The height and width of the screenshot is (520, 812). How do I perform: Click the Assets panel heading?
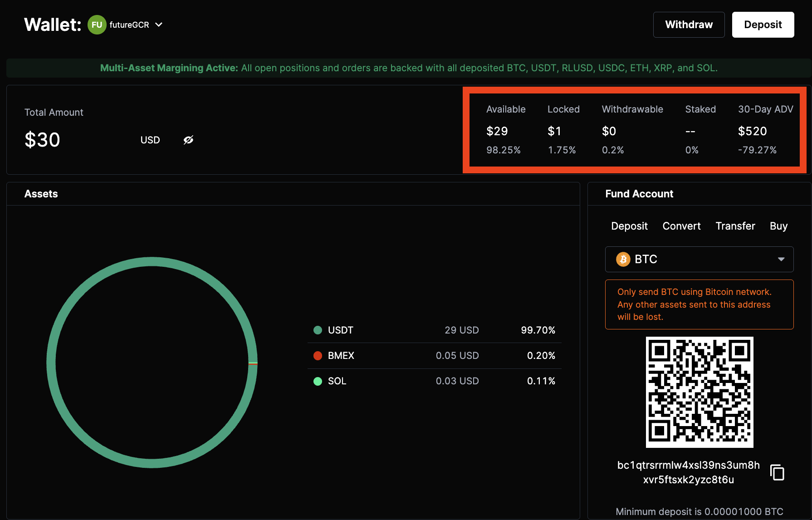point(41,194)
